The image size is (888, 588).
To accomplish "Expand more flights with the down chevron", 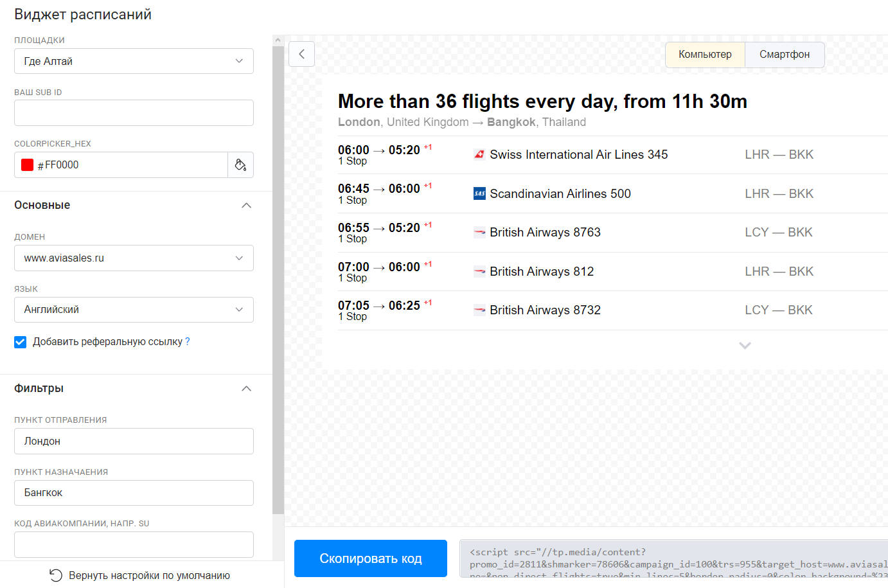I will [x=745, y=346].
